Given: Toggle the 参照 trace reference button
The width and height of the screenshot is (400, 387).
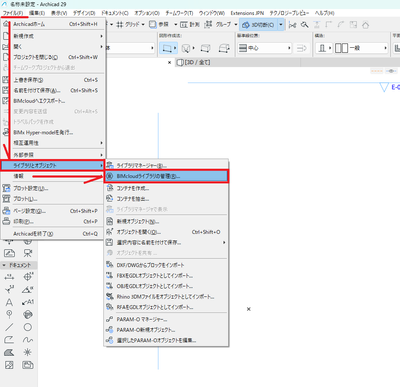Looking at the screenshot, I should pyautogui.click(x=159, y=25).
